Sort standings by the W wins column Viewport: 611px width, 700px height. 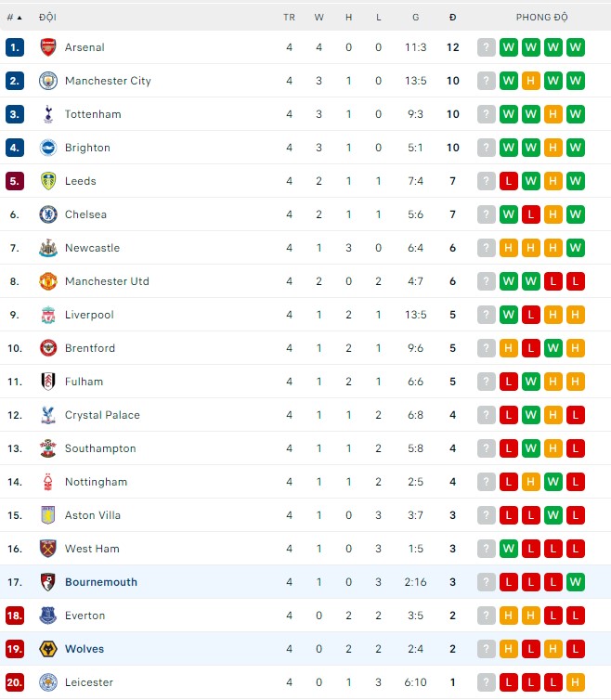click(x=318, y=18)
